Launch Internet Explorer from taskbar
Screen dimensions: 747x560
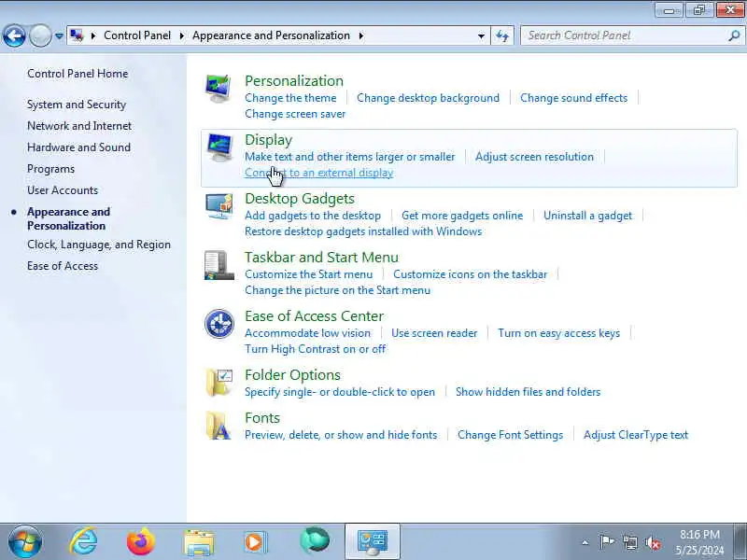[x=83, y=541]
